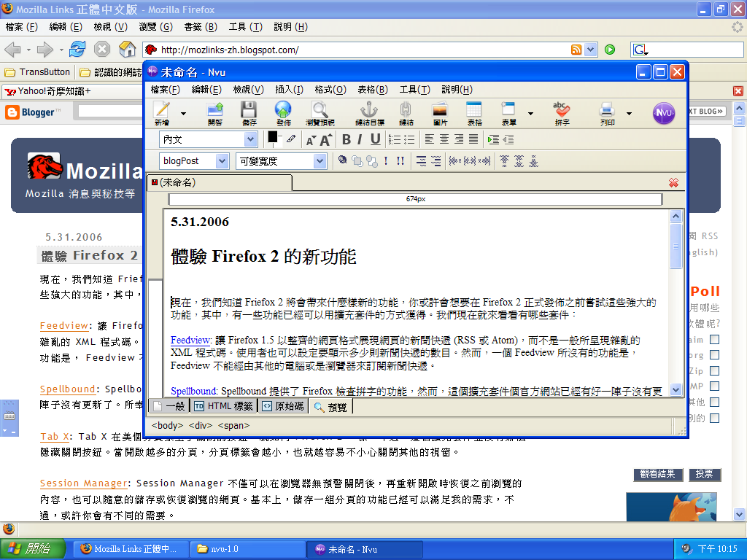Expand the Form (表單) dropdown arrow
This screenshot has width=747, height=560.
tap(531, 114)
